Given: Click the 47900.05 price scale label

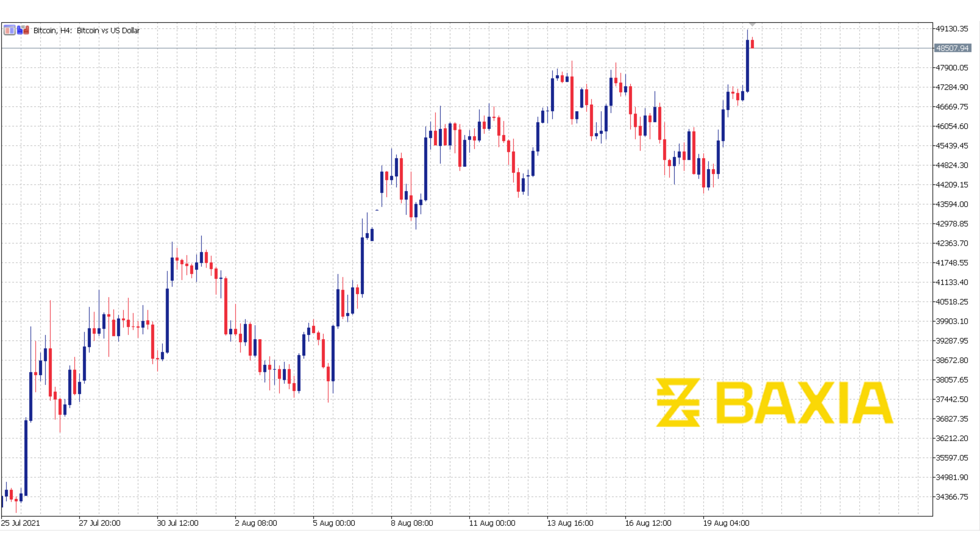Looking at the screenshot, I should (952, 68).
